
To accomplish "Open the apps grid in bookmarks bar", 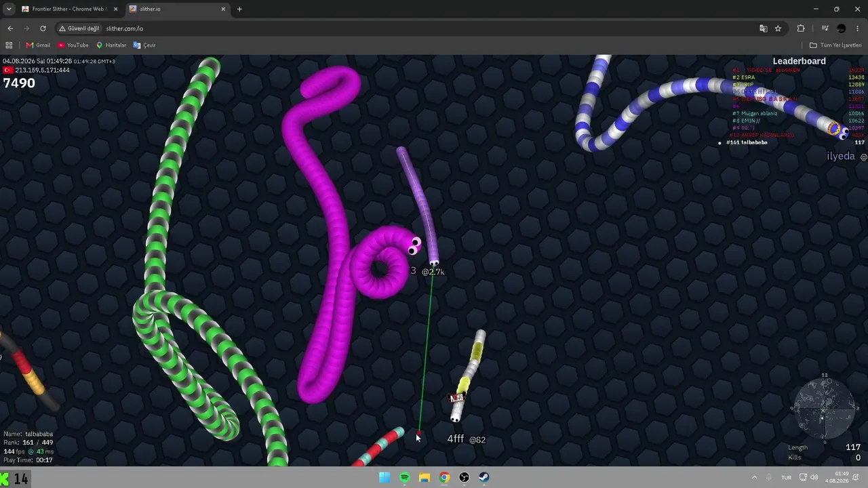I will point(9,45).
